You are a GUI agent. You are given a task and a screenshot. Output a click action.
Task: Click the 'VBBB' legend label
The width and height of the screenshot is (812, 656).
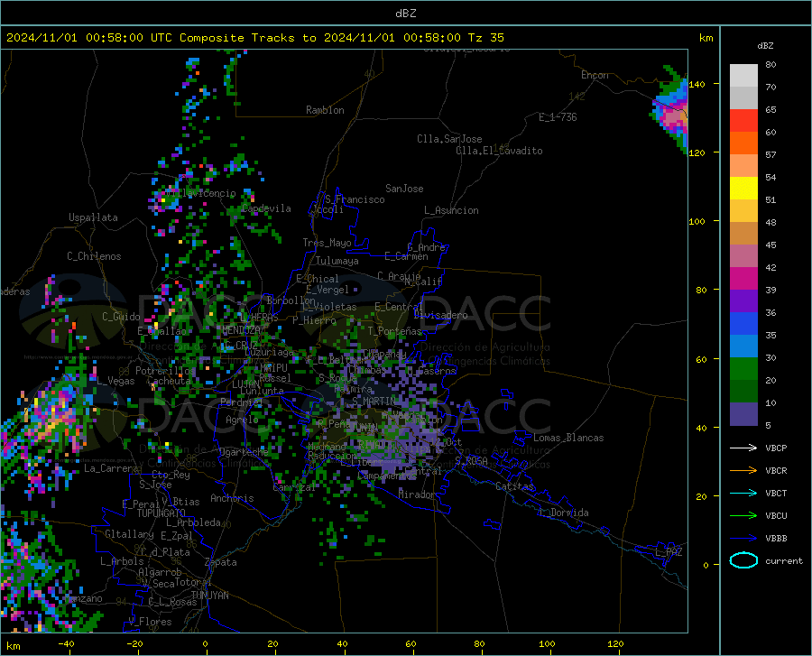point(776,539)
